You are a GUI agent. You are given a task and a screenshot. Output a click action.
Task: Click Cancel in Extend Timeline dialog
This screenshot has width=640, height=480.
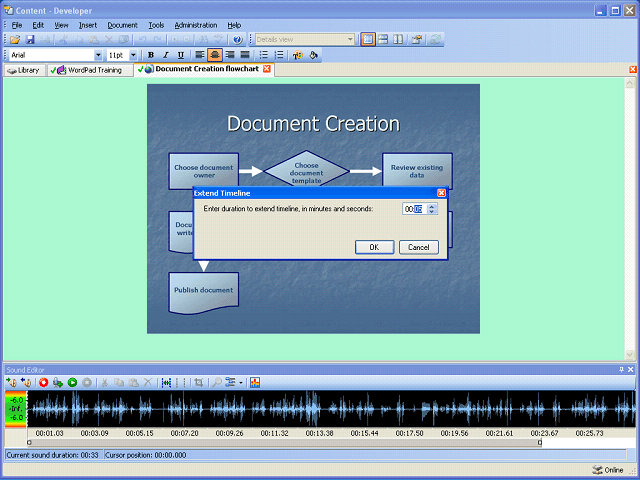[x=419, y=247]
